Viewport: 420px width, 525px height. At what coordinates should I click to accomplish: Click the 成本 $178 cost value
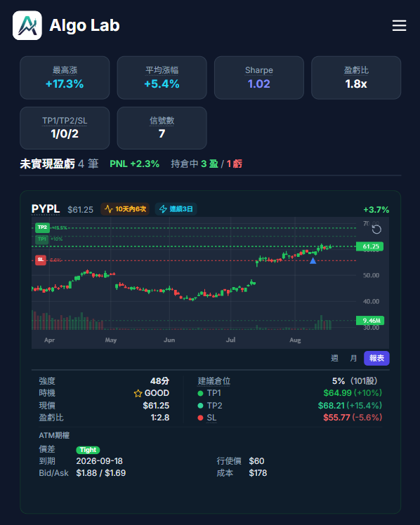tap(258, 473)
